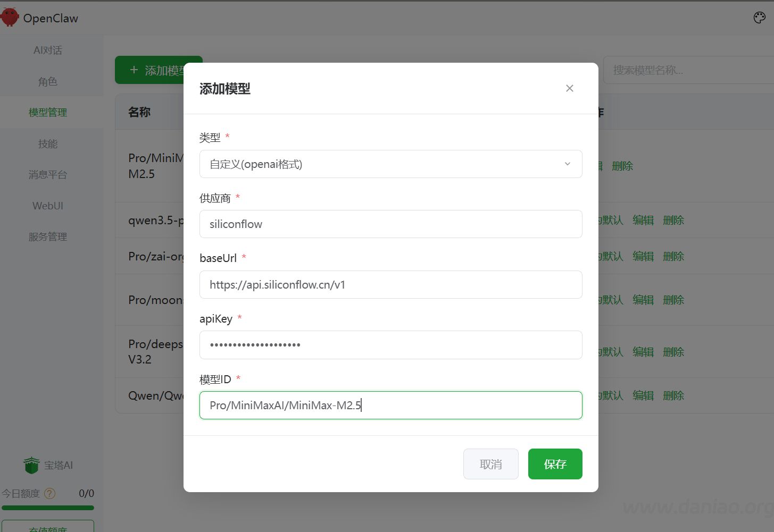Image resolution: width=774 pixels, height=532 pixels.
Task: Expand the 类型 dropdown
Action: (x=390, y=164)
